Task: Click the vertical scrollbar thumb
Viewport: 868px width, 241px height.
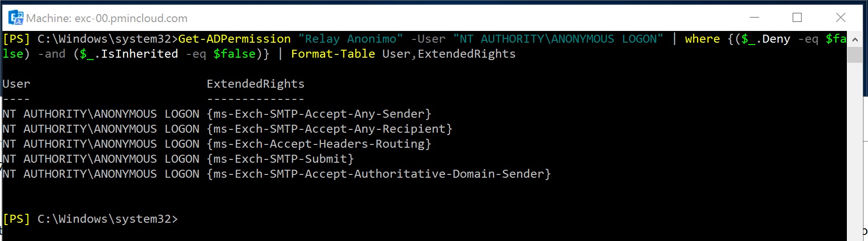Action: coord(854,55)
